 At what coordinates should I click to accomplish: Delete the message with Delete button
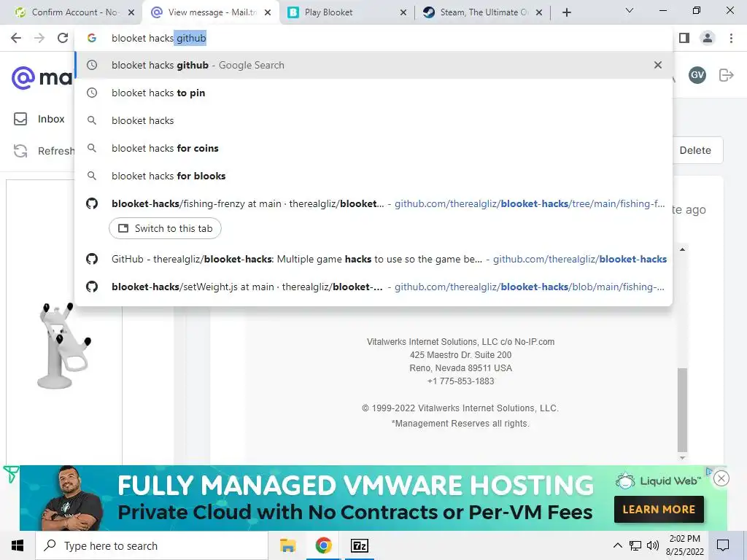click(x=695, y=150)
